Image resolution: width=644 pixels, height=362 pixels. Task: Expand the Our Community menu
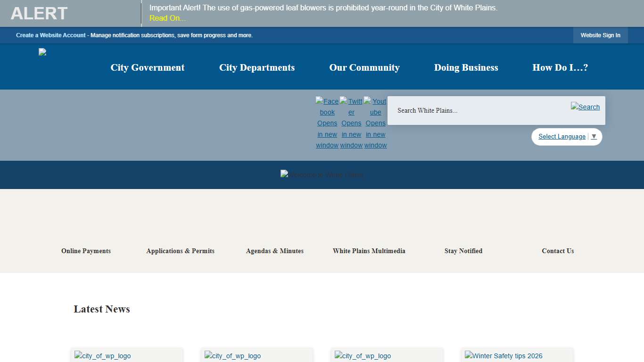tap(364, 67)
